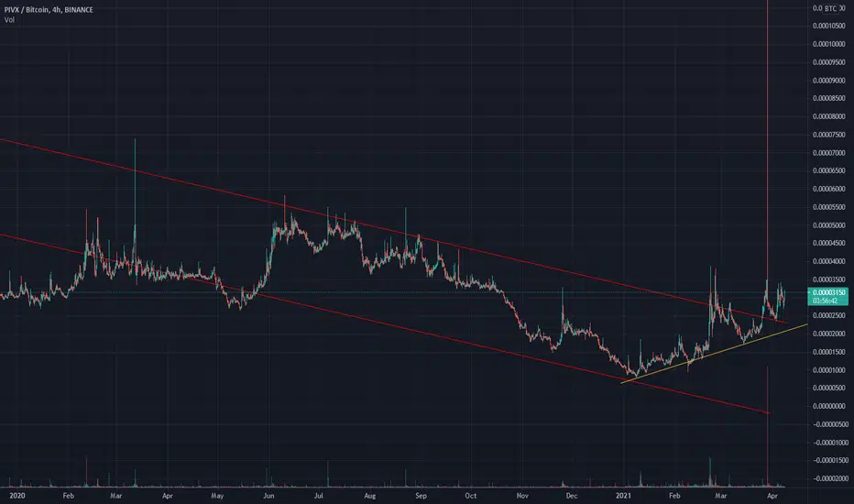The width and height of the screenshot is (854, 504).
Task: Click the 0.00004500 price axis label
Action: click(x=829, y=244)
